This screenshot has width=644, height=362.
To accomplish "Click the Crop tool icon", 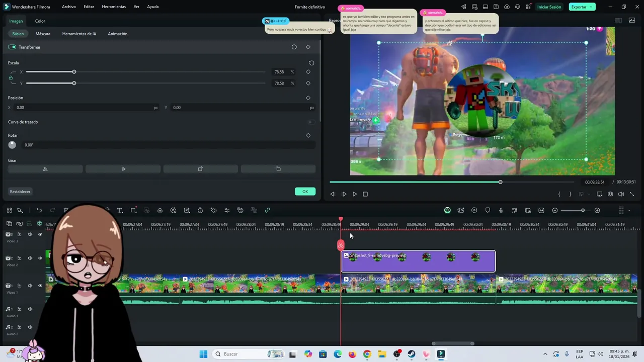I will [x=133, y=210].
